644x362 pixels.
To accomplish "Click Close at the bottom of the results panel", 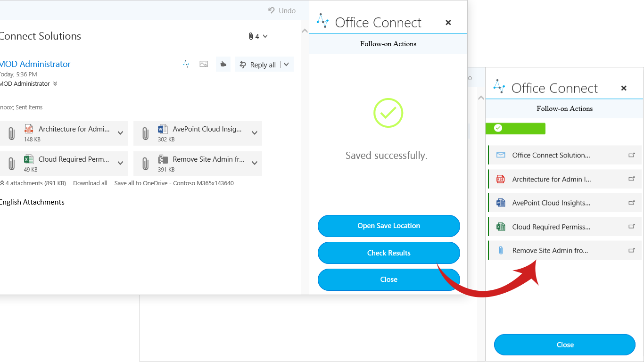I will pos(565,345).
